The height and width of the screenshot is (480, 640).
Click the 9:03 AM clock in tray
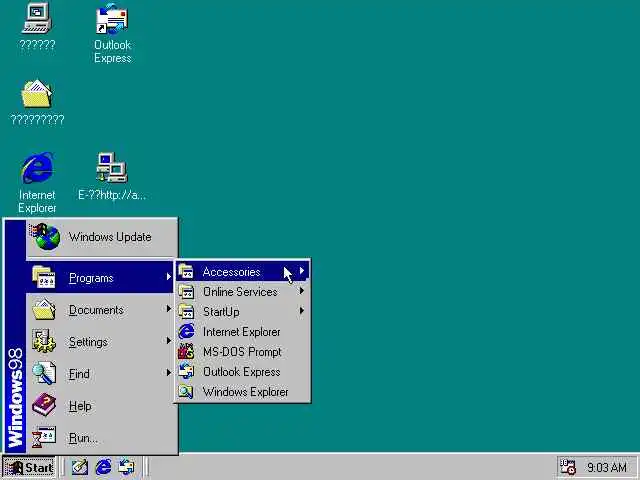tap(607, 467)
